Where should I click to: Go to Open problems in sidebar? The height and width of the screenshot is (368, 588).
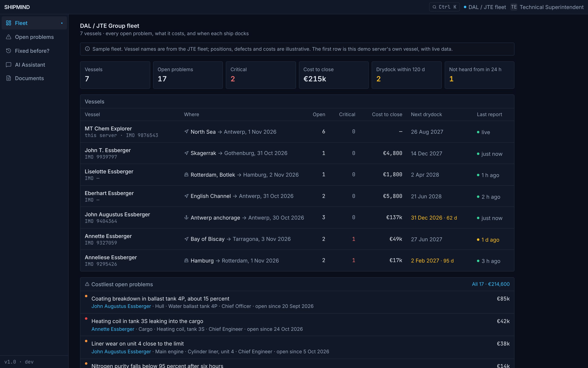point(34,37)
